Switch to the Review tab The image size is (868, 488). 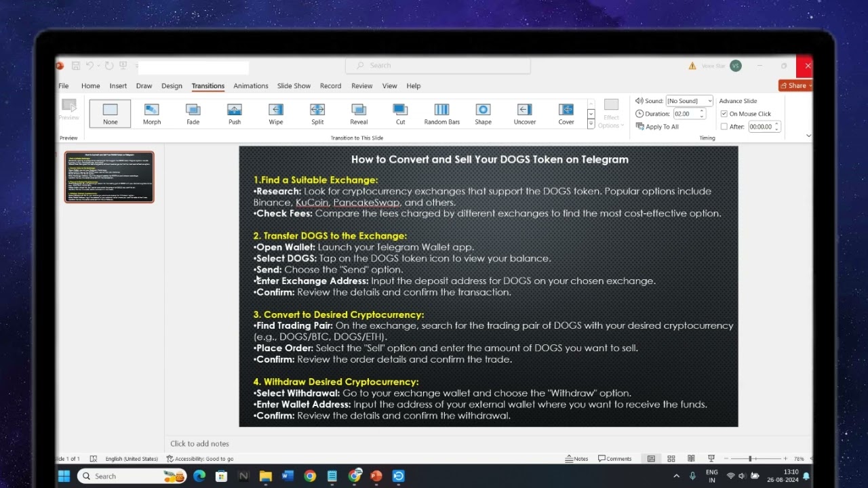361,86
